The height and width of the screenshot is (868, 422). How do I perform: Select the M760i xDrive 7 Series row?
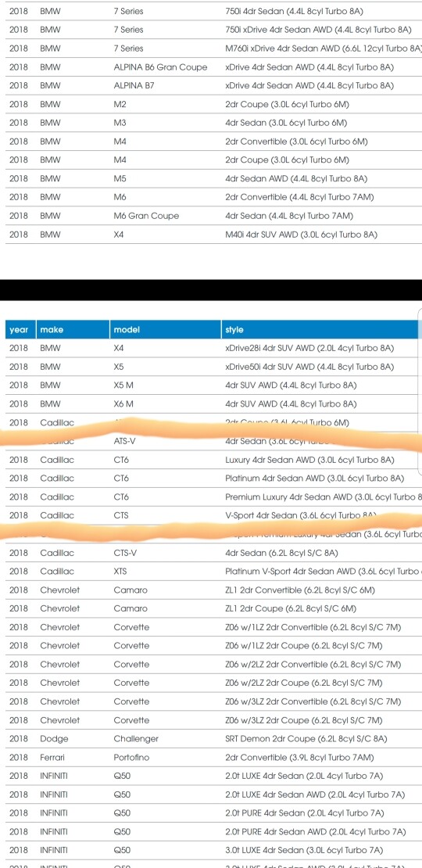(x=211, y=48)
